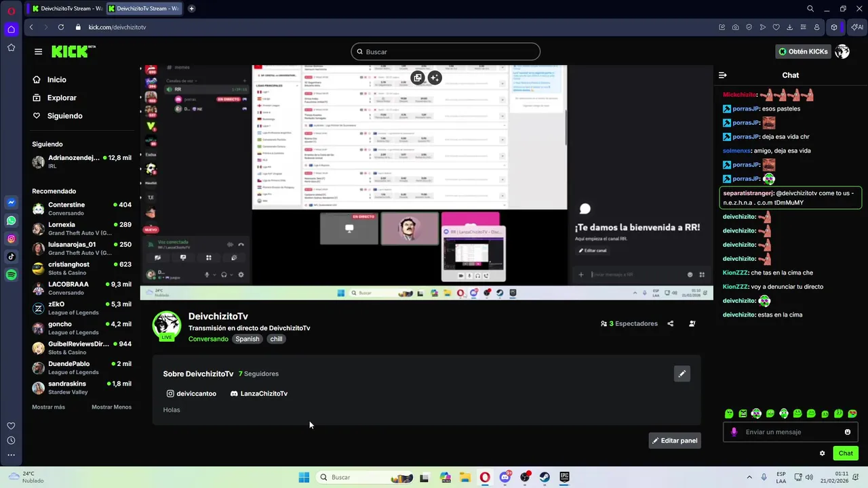Open the Kick hamburger menu

pos(38,52)
